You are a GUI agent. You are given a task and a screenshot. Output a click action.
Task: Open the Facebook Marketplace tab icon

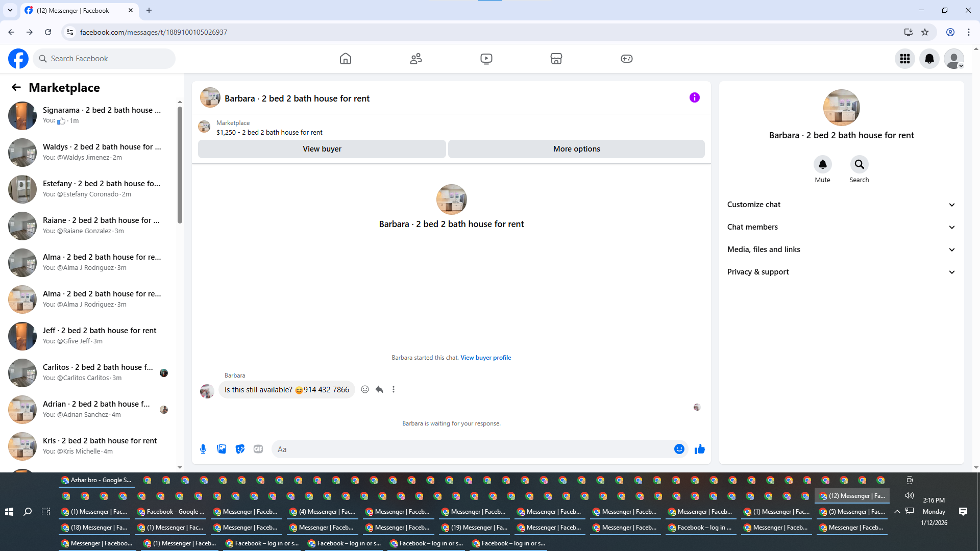[x=556, y=59]
